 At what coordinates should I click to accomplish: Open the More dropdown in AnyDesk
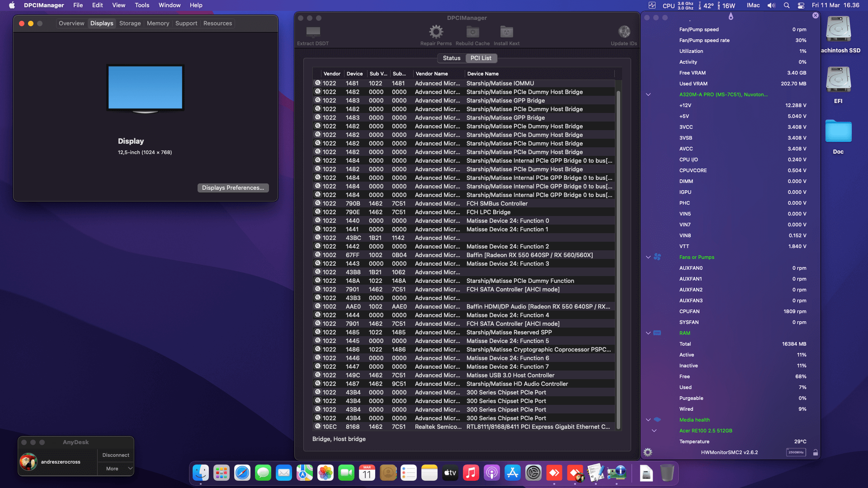[116, 469]
